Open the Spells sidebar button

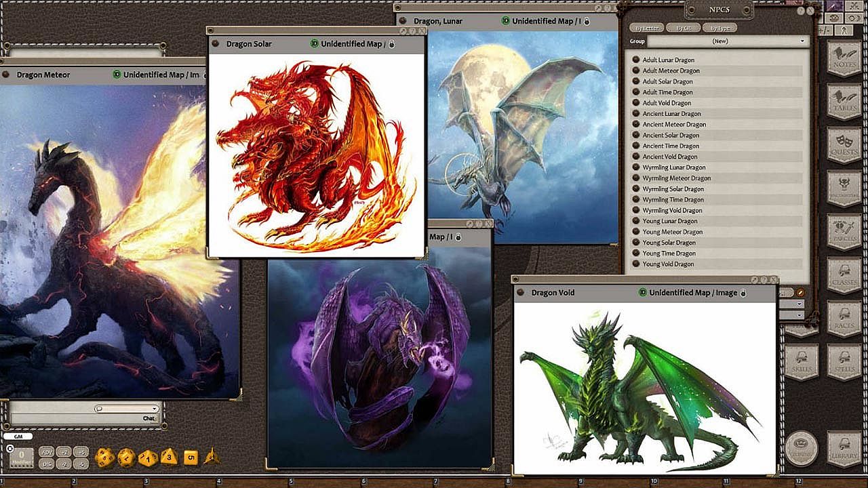coord(844,362)
